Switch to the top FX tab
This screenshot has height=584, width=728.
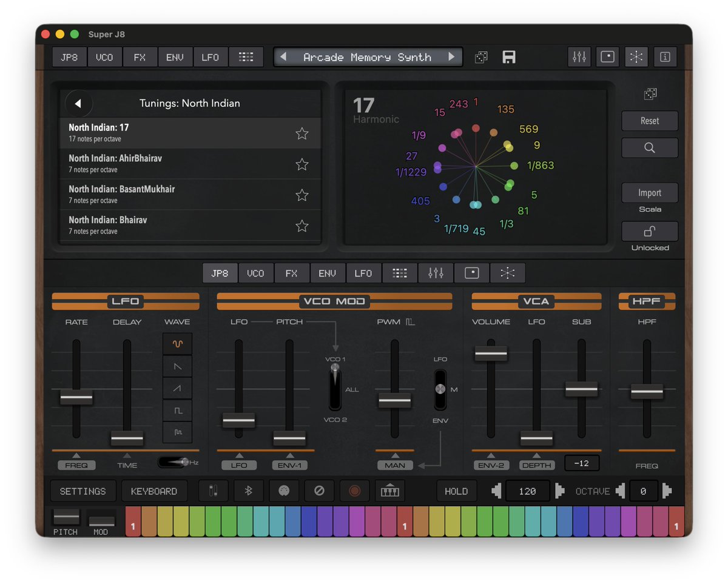click(140, 57)
